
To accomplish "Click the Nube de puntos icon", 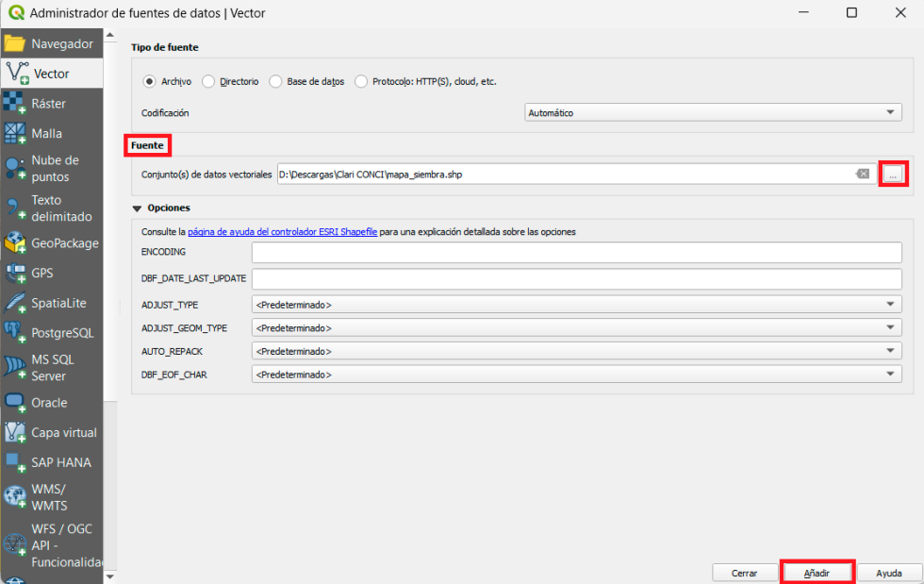I will 15,168.
